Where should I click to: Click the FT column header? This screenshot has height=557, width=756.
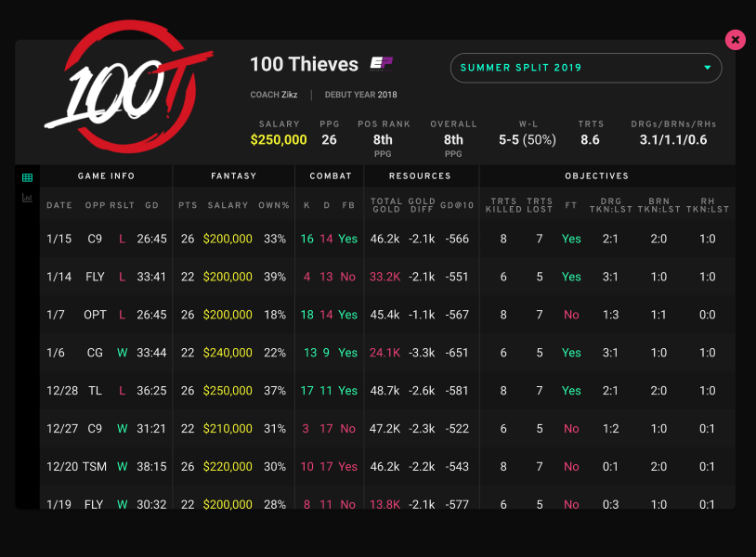tap(571, 205)
